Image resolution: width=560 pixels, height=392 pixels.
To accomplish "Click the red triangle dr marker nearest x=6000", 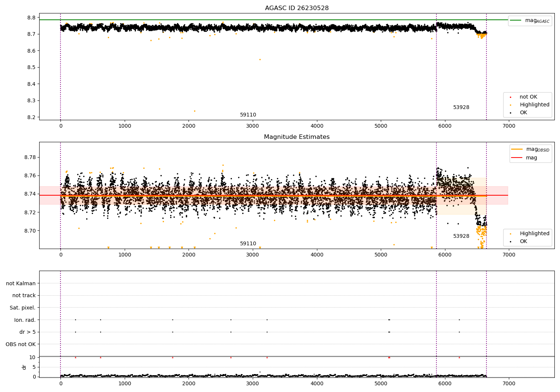I will pos(459,357).
